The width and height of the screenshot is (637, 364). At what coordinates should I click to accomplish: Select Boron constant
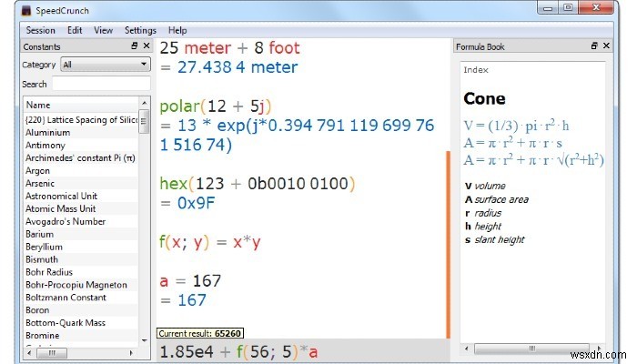click(x=81, y=310)
